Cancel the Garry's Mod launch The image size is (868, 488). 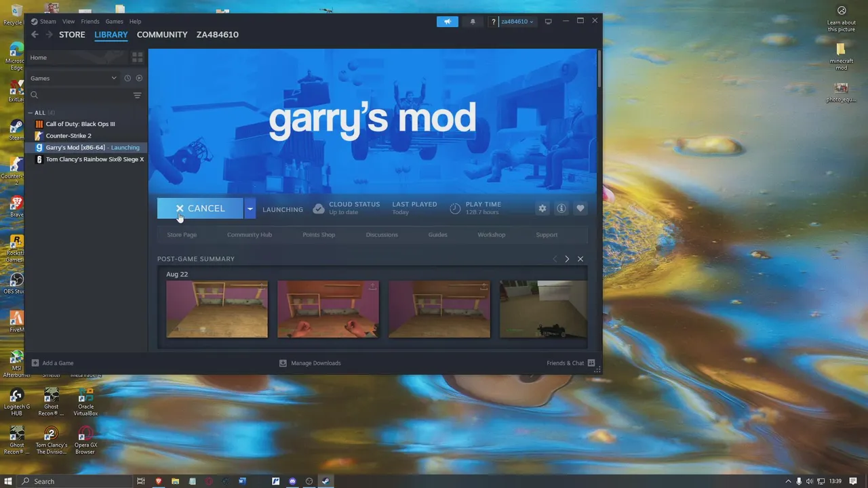(200, 209)
